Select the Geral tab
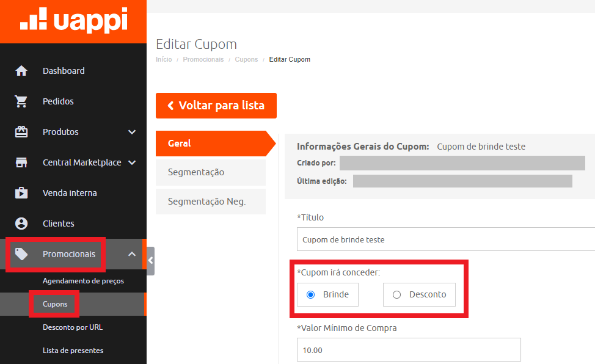Screen dimensions: 595x364 pos(215,144)
